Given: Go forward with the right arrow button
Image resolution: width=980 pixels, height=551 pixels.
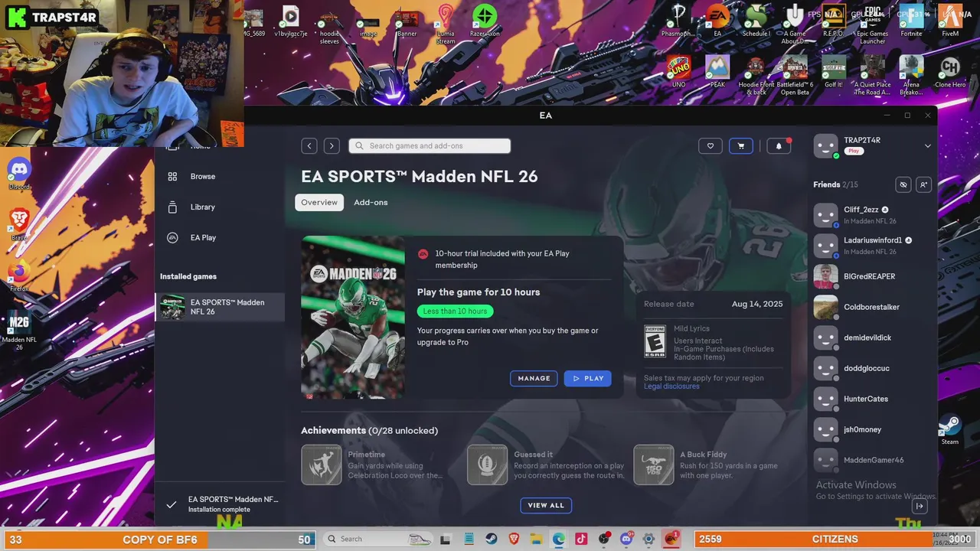Looking at the screenshot, I should [332, 146].
